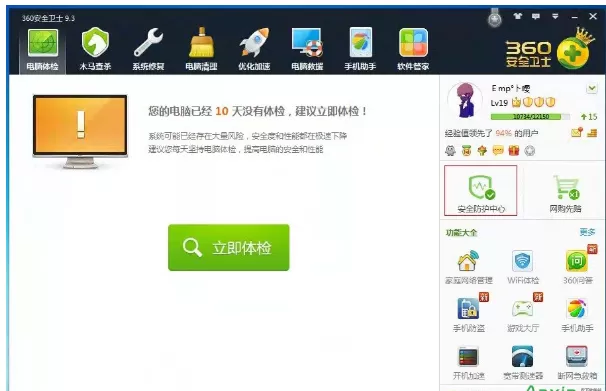Expand the user profile dropdown arrow
The image size is (606, 391).
592,88
